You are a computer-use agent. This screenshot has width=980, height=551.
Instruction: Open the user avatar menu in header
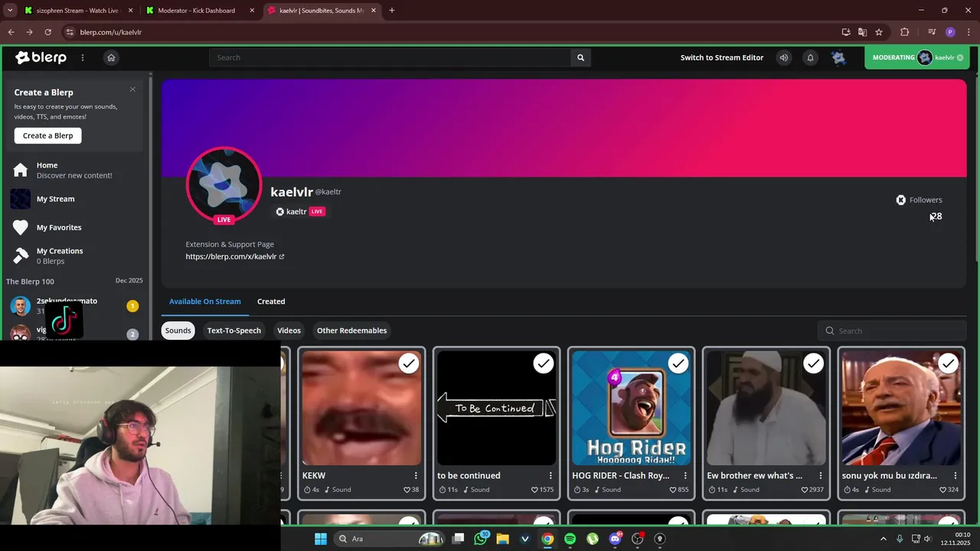[838, 57]
